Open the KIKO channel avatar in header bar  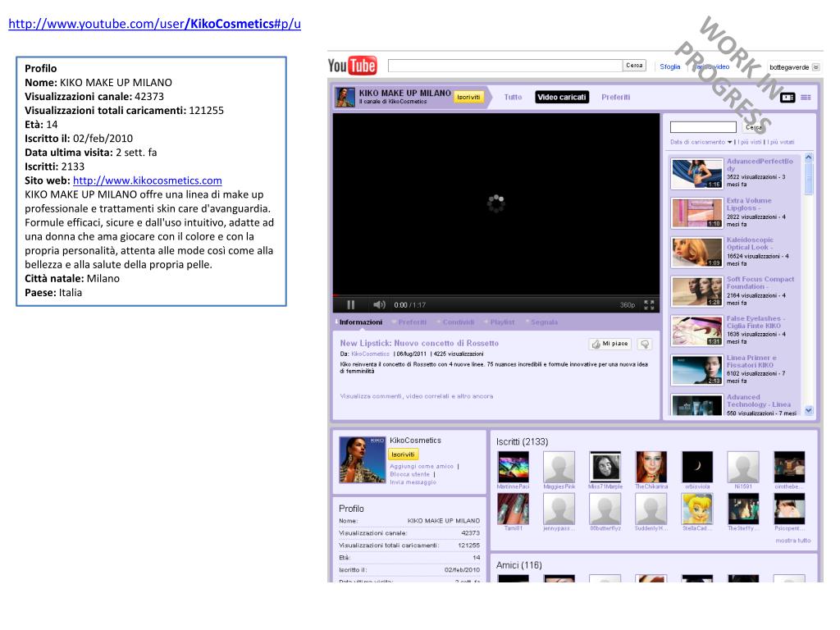click(345, 97)
